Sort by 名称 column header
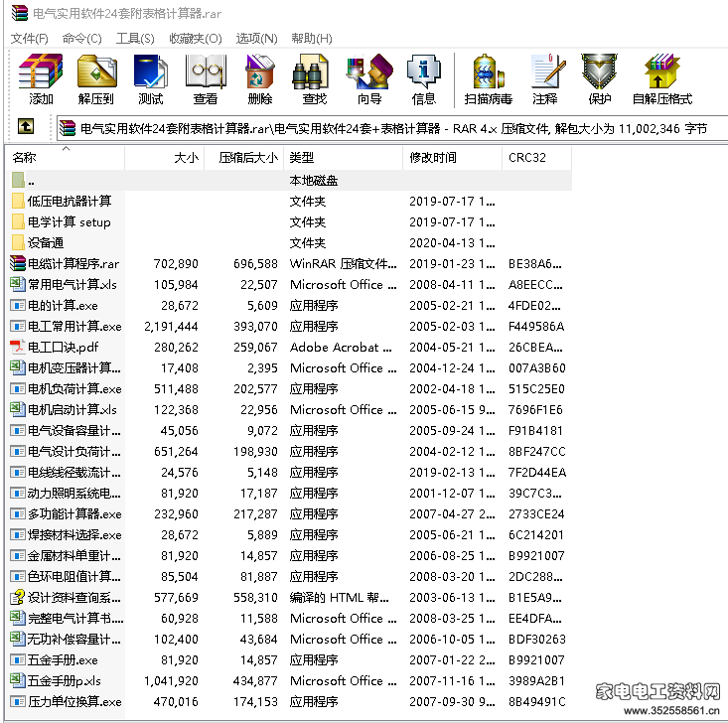This screenshot has height=723, width=728. pos(66,158)
